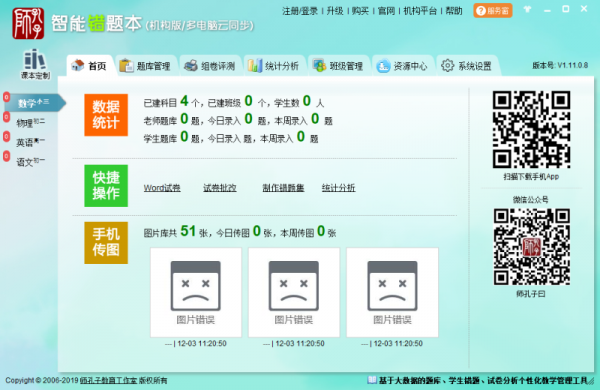This screenshot has height=390, width=600.
Task: Click the orange 数据统计 tile
Action: (x=106, y=115)
